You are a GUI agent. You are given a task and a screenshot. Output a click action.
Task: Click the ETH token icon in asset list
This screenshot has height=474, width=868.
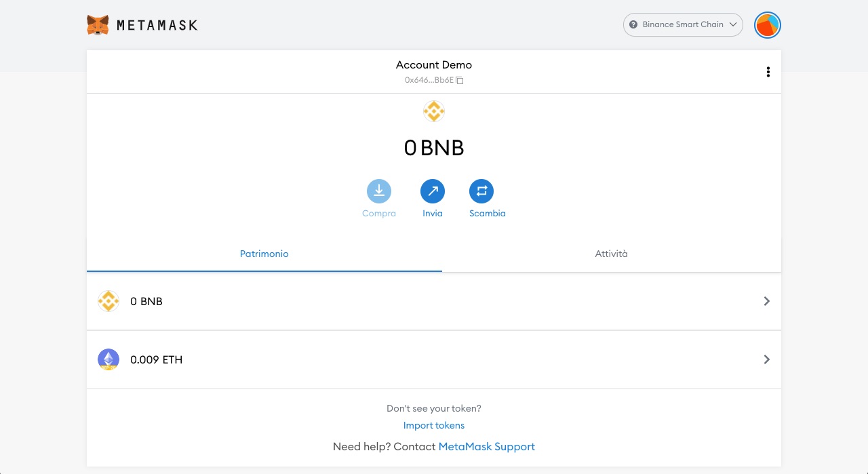click(x=108, y=359)
